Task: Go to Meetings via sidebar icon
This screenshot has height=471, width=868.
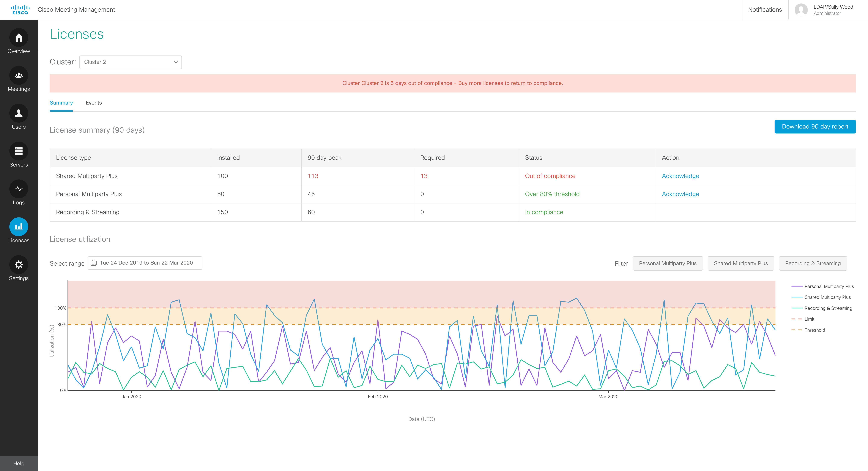Action: 19,76
